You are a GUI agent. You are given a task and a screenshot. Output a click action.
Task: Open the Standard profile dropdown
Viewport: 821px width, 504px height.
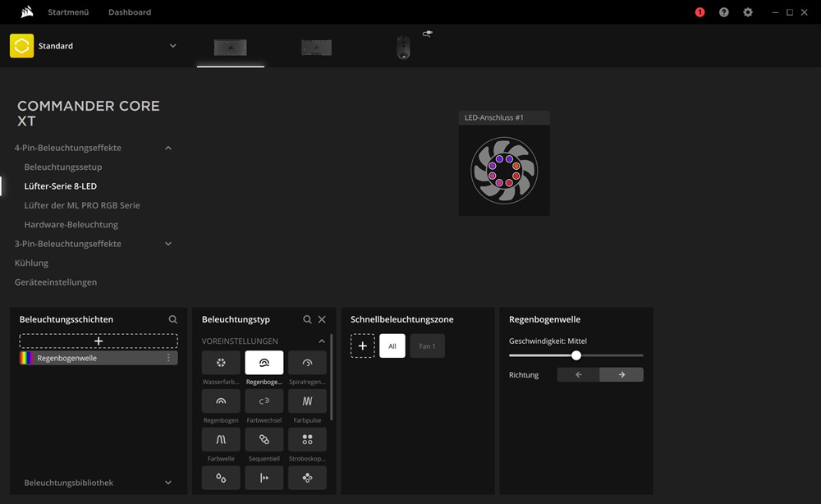tap(172, 46)
